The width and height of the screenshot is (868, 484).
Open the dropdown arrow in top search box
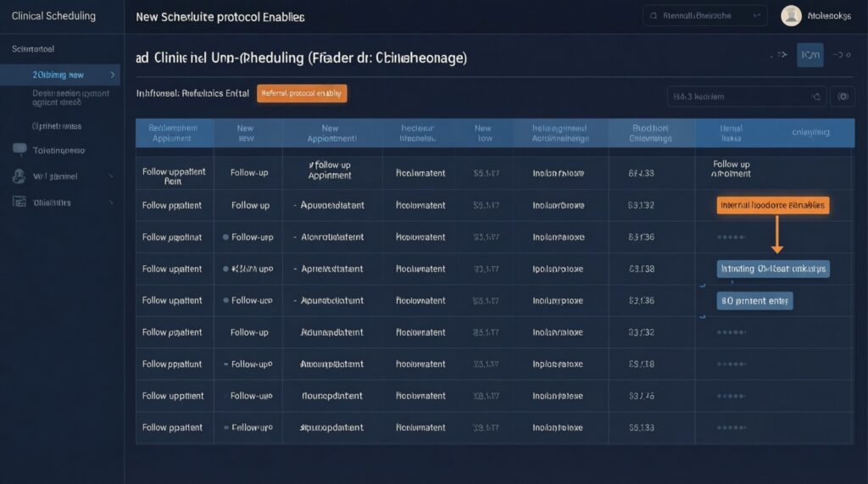click(756, 15)
